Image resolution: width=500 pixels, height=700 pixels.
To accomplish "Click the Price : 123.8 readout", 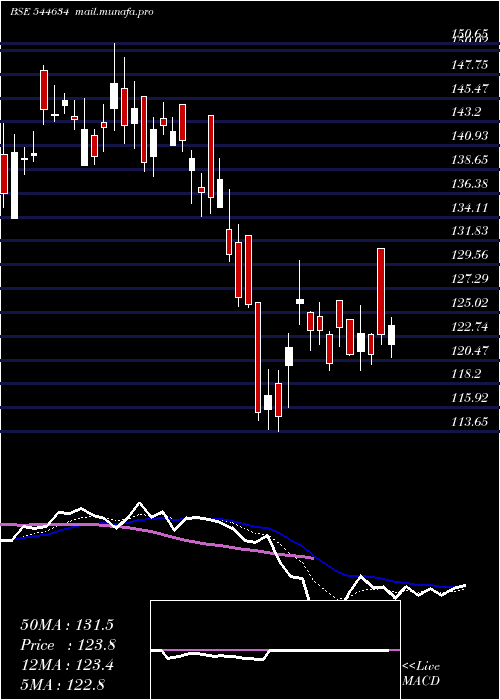I will click(x=68, y=645).
